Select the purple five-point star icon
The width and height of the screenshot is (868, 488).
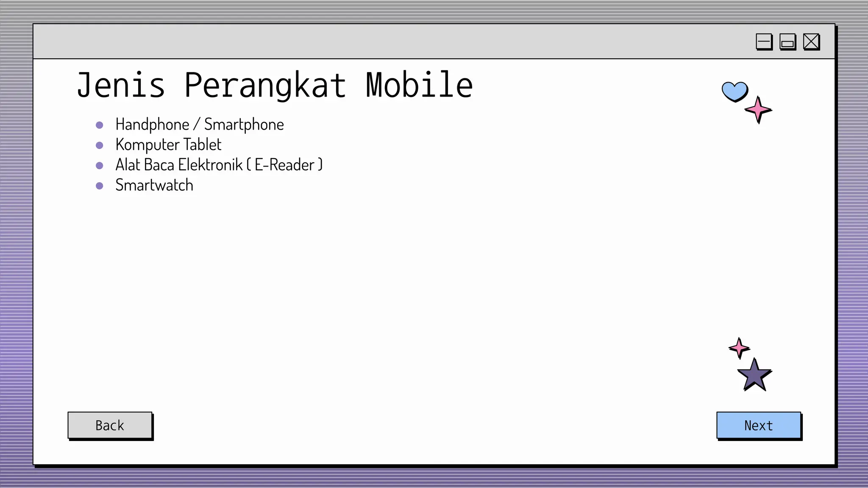click(754, 375)
